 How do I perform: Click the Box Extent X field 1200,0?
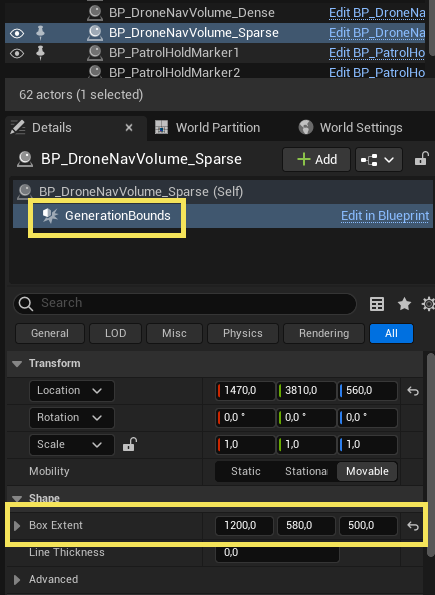coord(244,526)
